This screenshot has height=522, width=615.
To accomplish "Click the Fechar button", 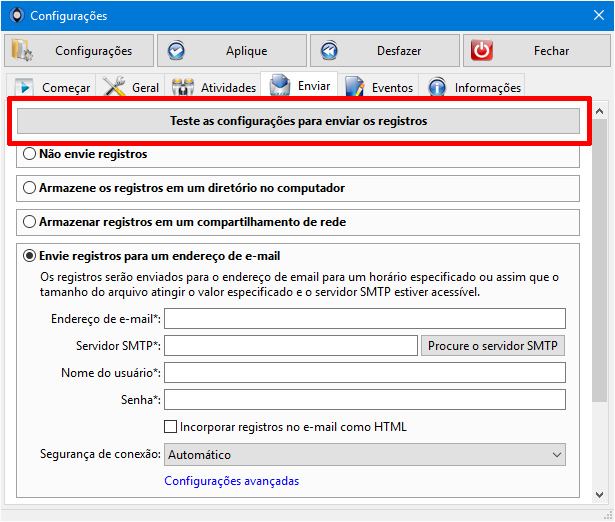I will point(537,51).
